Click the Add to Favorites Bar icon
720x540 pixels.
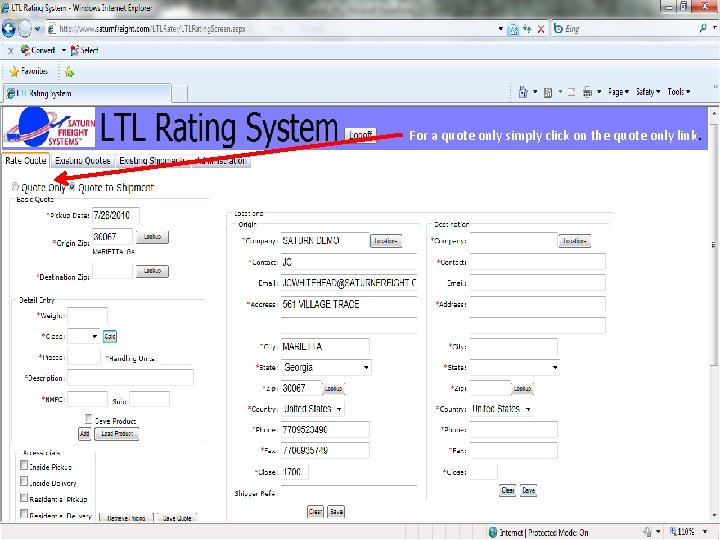coord(69,72)
